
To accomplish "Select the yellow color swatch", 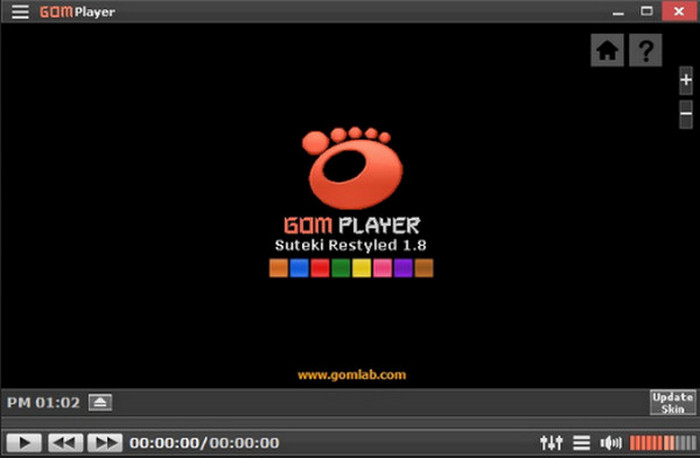I will pyautogui.click(x=362, y=268).
